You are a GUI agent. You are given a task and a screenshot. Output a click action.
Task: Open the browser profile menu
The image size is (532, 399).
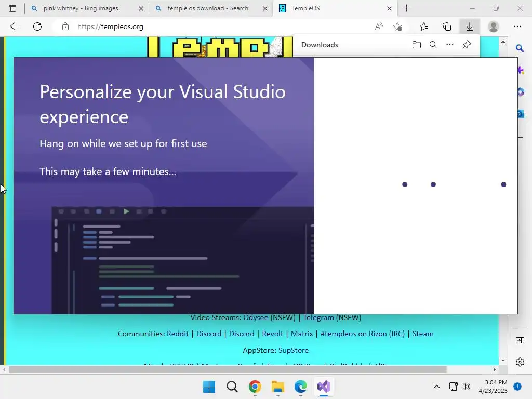[494, 26]
